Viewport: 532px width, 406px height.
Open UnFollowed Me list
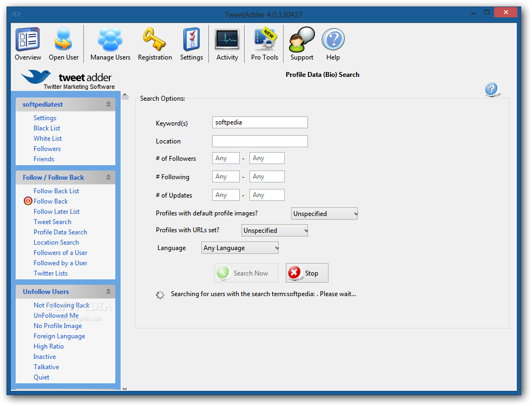(56, 316)
